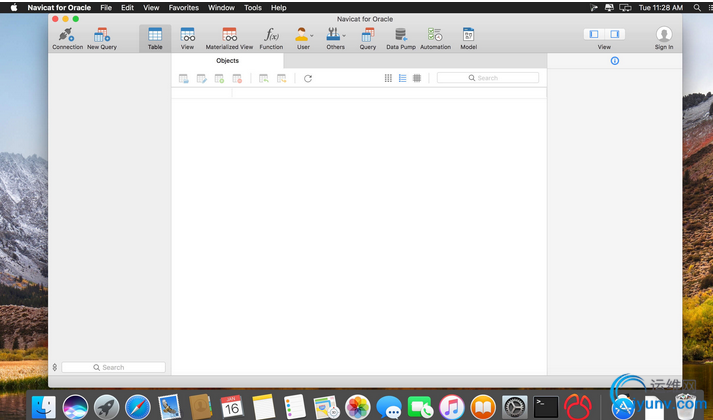Open the View menu in menu bar
Viewport: 713px width, 420px height.
coord(151,7)
